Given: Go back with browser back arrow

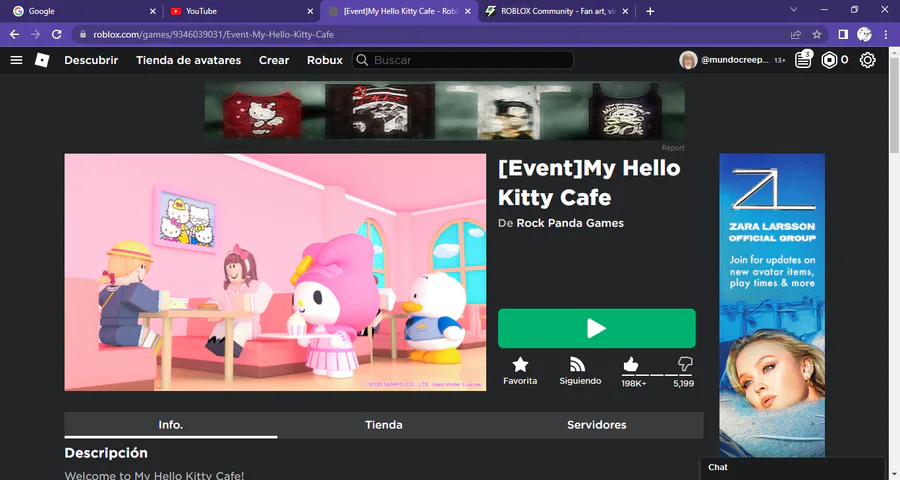Looking at the screenshot, I should [x=14, y=34].
